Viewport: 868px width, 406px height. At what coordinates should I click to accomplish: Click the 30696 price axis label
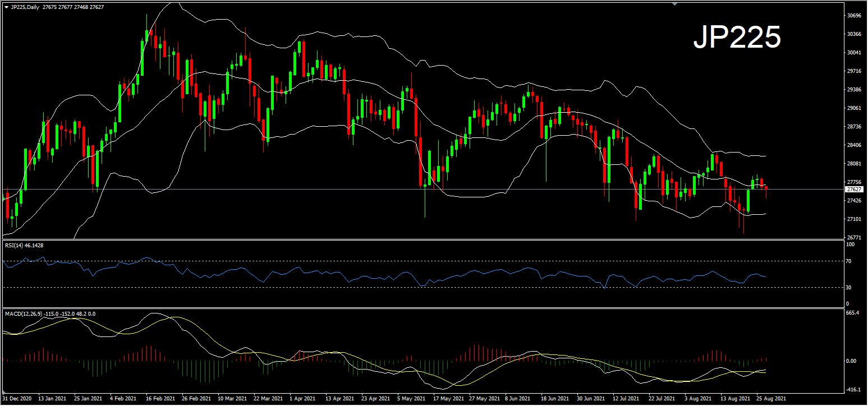pyautogui.click(x=855, y=16)
